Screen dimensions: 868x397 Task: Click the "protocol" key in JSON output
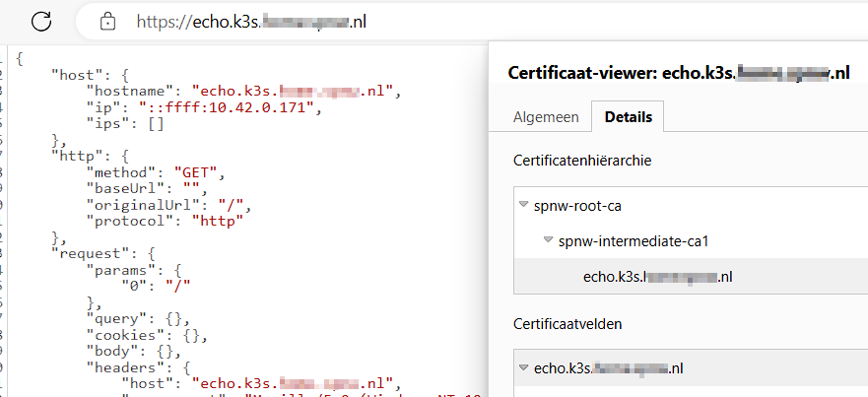131,220
